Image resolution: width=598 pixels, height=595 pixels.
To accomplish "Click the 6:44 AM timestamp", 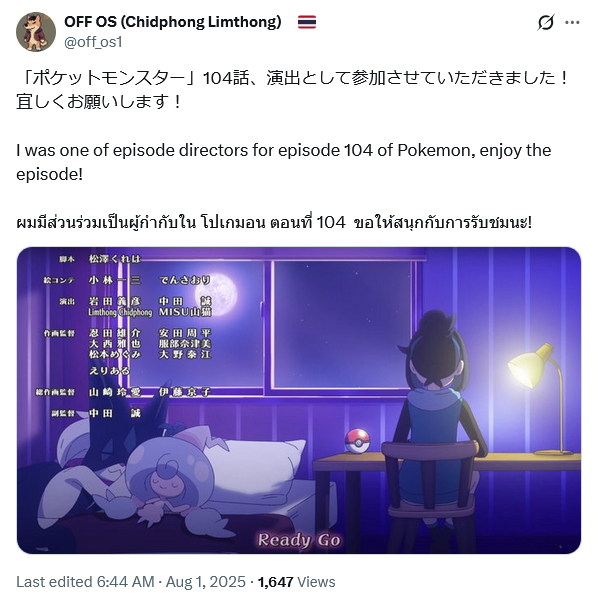I will click(125, 582).
